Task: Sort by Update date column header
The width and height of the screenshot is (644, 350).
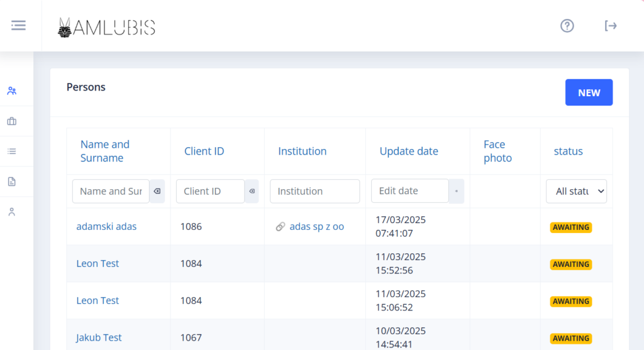Action: [409, 151]
